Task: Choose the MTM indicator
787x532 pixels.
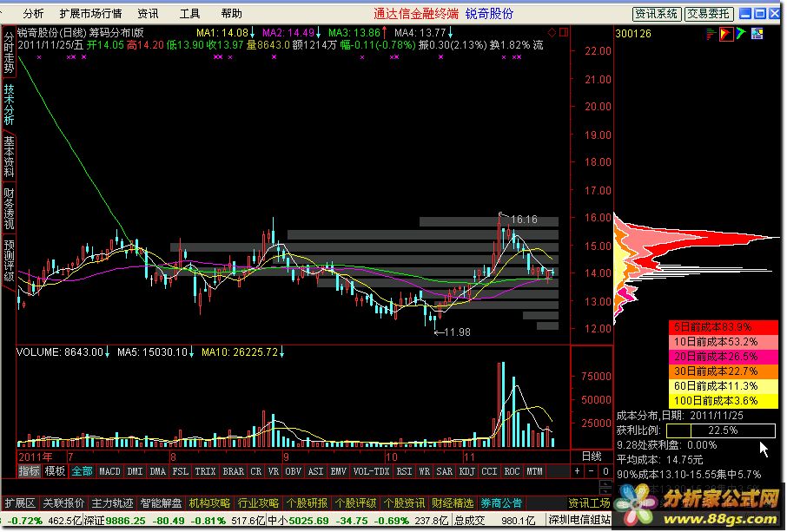Action: (x=534, y=472)
